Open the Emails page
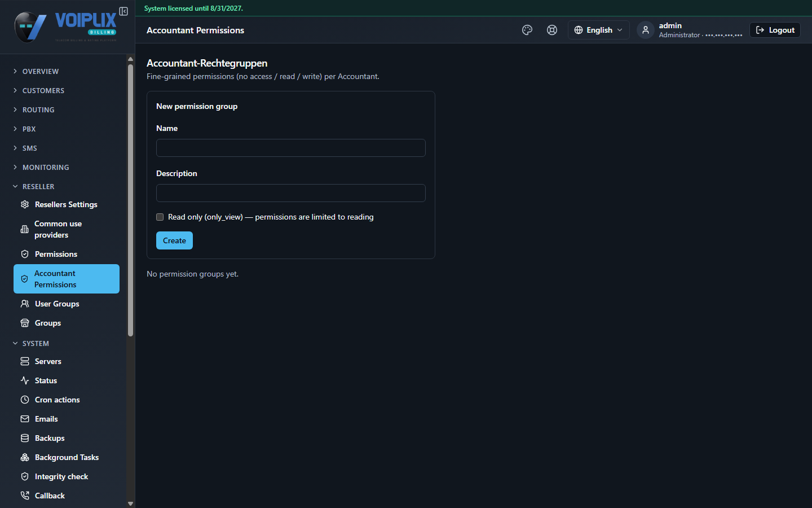The height and width of the screenshot is (508, 812). coord(67,419)
